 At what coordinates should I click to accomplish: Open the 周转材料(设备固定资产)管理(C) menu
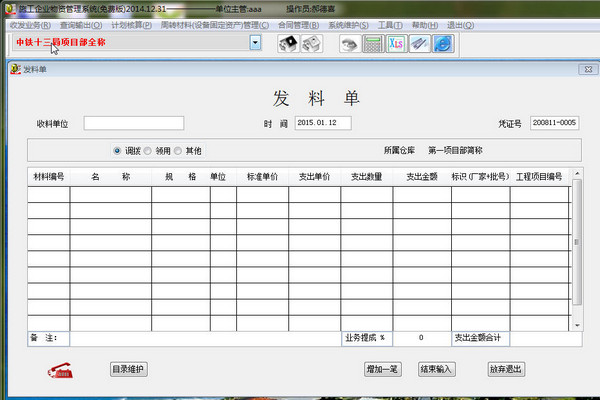(215, 25)
